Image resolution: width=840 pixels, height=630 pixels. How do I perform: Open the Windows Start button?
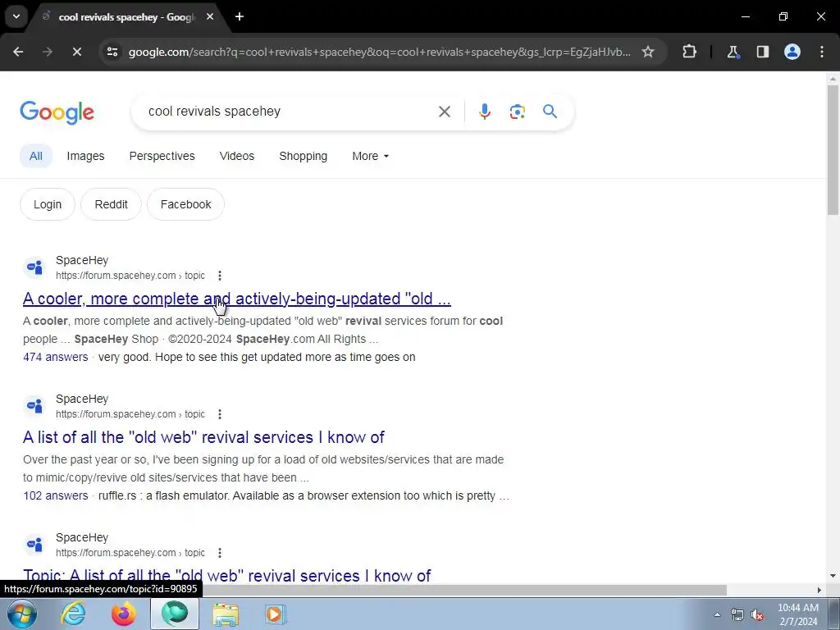21,614
